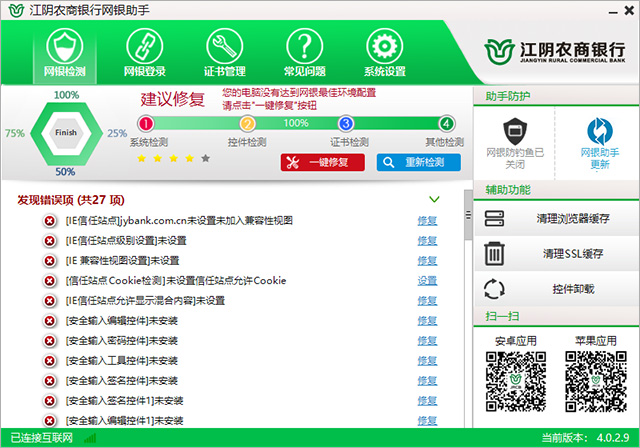Click the 100% green progress bar

tap(296, 123)
